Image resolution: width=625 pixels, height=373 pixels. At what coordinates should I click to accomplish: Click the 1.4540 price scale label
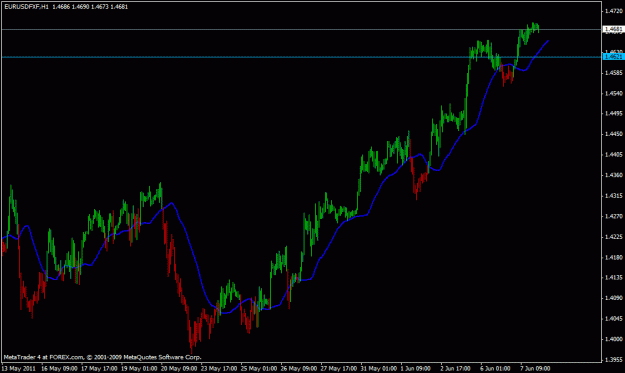pyautogui.click(x=614, y=94)
